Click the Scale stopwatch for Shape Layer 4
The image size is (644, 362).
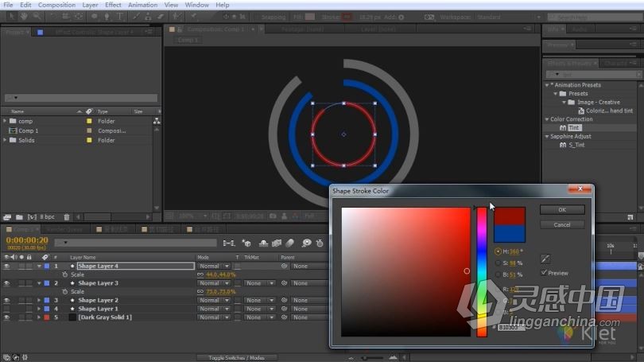coord(65,274)
